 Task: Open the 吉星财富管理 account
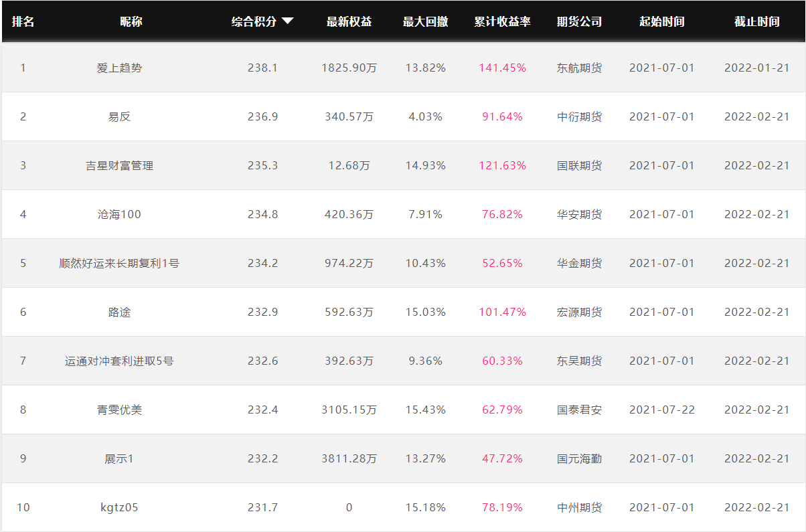pyautogui.click(x=119, y=165)
